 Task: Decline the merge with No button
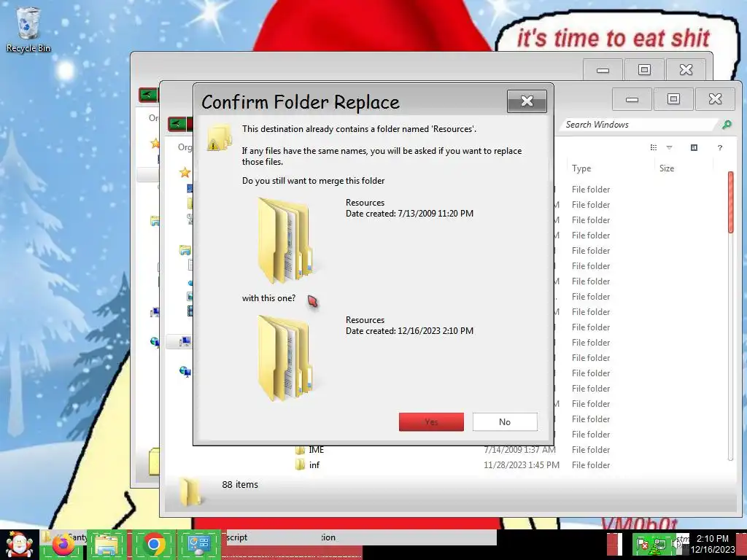(x=505, y=422)
